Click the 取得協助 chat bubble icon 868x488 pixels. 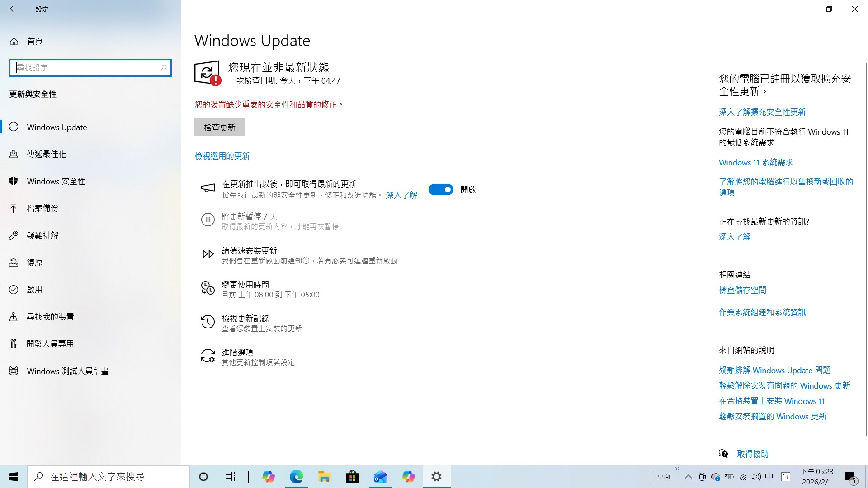point(723,454)
